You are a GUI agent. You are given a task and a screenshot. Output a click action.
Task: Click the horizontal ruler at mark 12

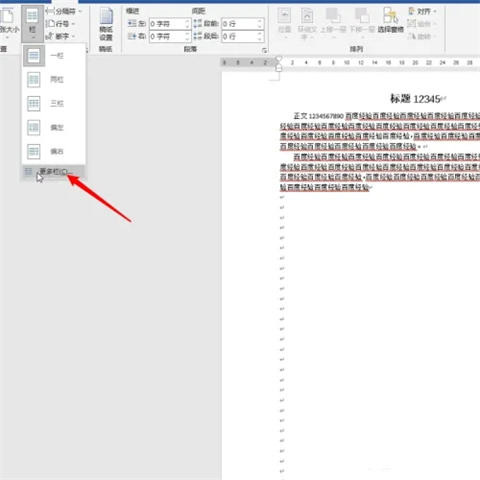tap(361, 63)
